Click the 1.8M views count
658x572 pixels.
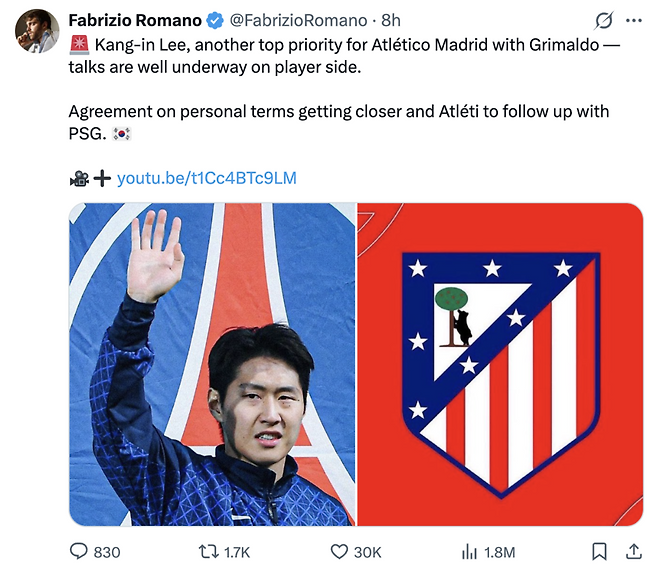click(500, 552)
